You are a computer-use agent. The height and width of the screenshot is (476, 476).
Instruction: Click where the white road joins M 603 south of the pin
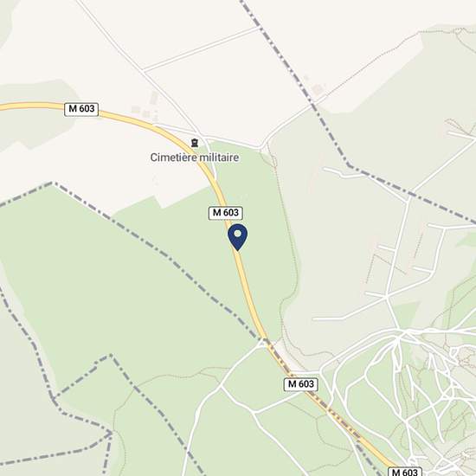[x=264, y=339]
